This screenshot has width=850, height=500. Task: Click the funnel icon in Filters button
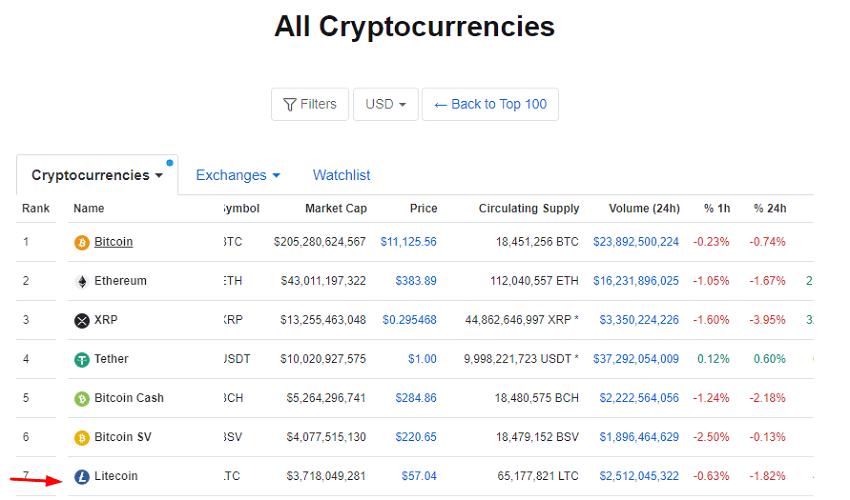[x=290, y=104]
